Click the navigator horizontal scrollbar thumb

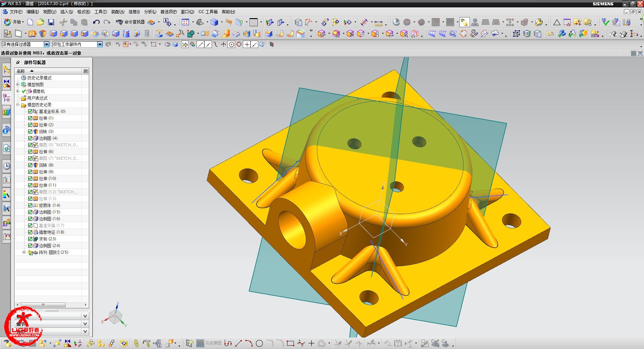pyautogui.click(x=43, y=305)
